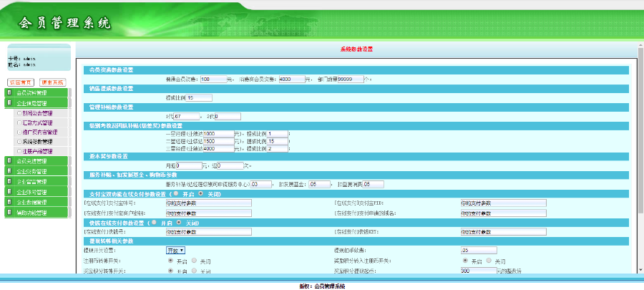Click the vertical scrollbar thumb

(x=640, y=130)
